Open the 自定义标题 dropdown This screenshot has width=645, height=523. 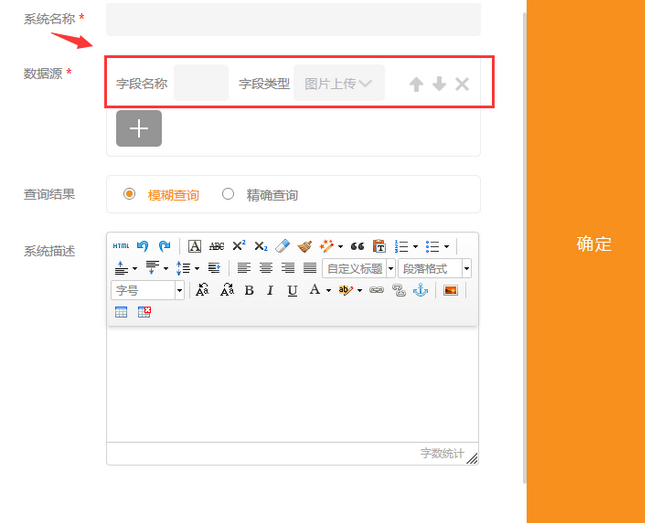(x=358, y=268)
